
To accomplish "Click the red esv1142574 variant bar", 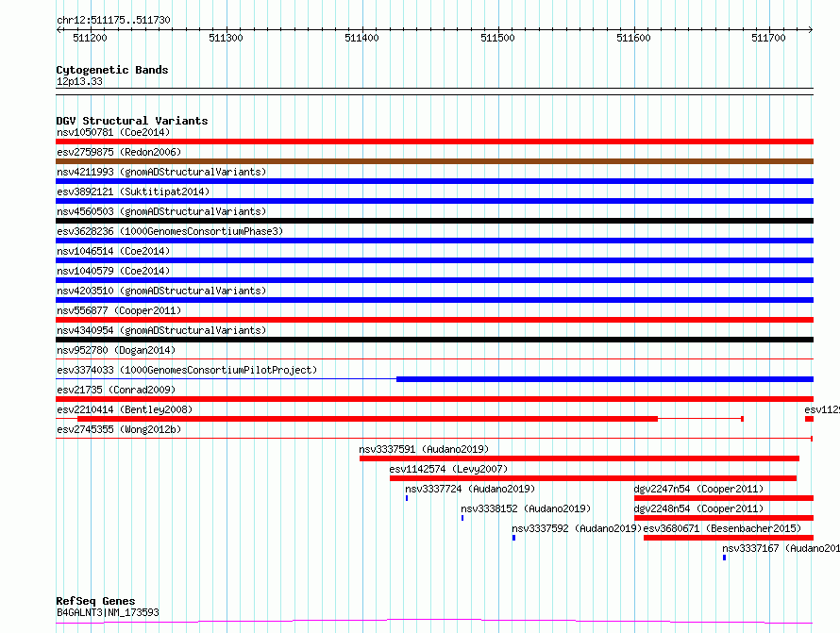I will [x=593, y=478].
